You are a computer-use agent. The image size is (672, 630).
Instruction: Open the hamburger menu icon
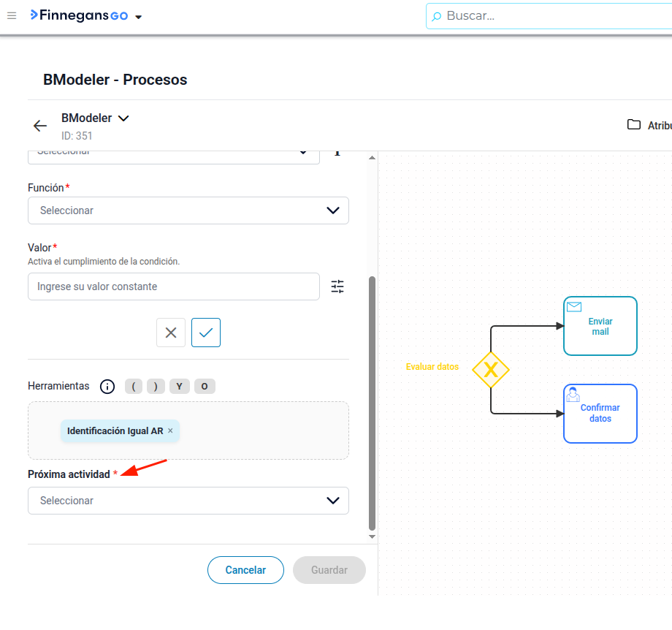click(x=12, y=16)
